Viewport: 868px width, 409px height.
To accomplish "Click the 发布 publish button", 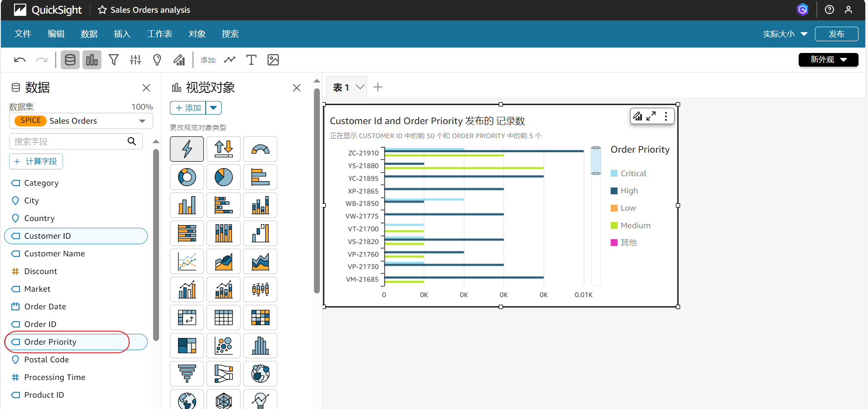I will pyautogui.click(x=836, y=34).
